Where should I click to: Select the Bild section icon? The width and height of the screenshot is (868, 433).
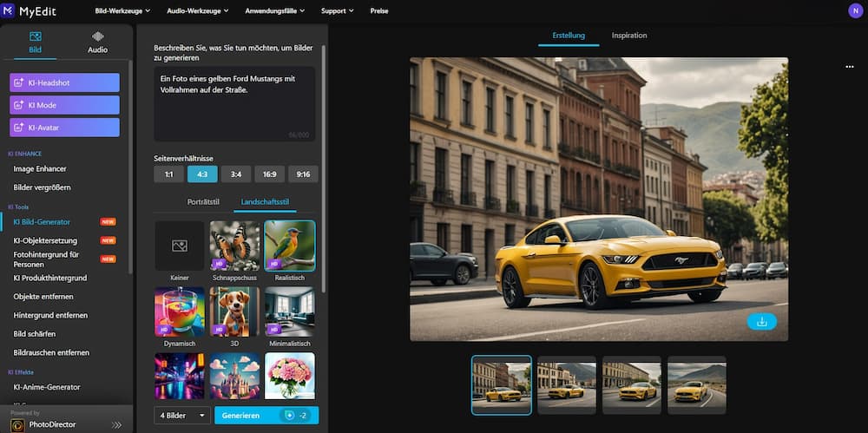pos(36,37)
